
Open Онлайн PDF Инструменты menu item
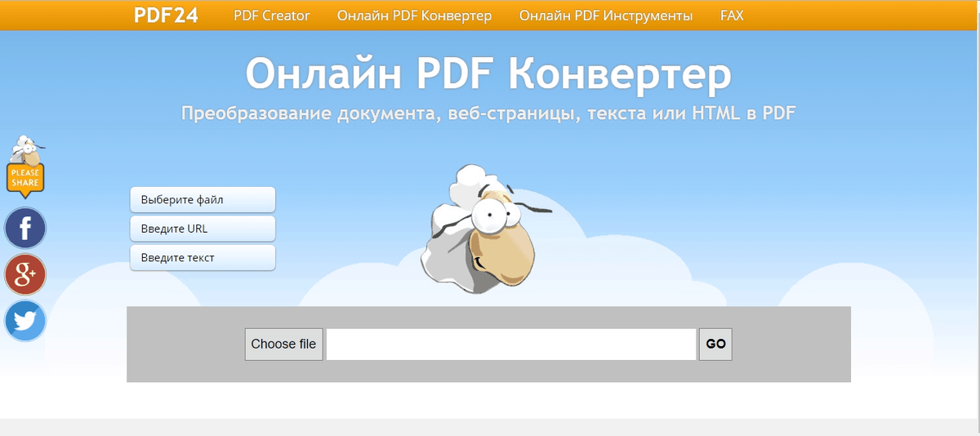tap(606, 16)
